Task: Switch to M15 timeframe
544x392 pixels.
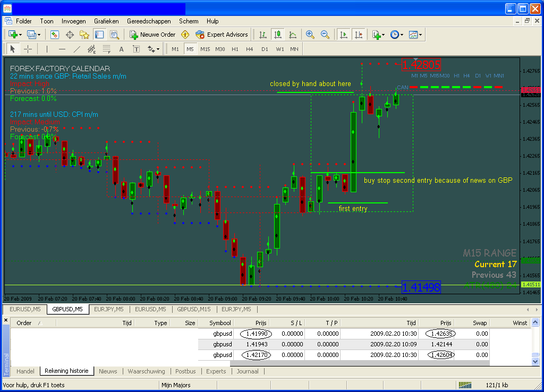Action: coord(205,49)
